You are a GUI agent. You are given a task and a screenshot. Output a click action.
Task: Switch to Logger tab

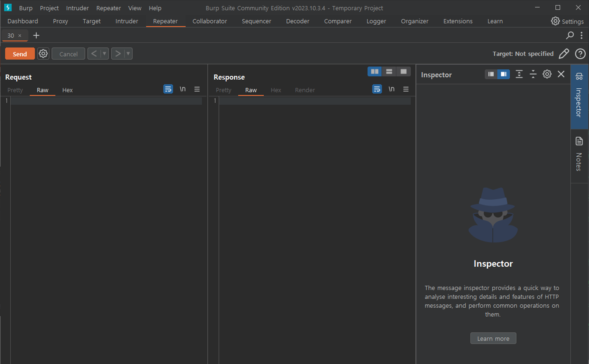(376, 21)
